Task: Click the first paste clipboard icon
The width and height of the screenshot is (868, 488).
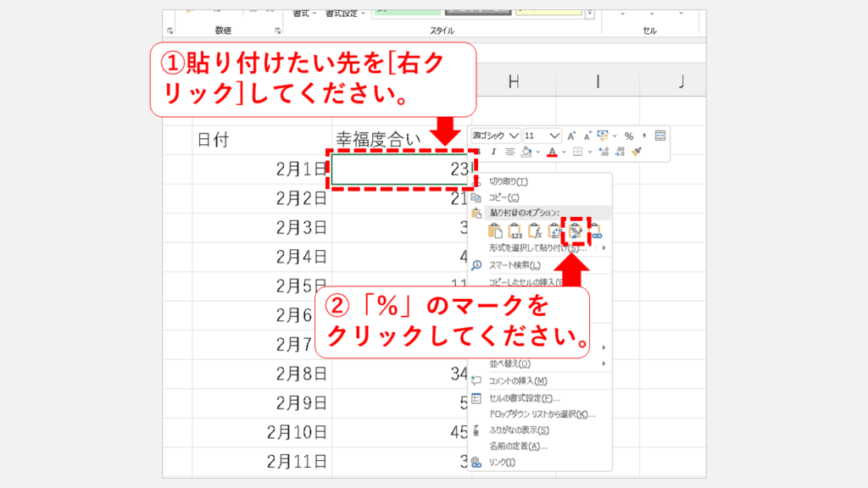Action: pyautogui.click(x=496, y=230)
